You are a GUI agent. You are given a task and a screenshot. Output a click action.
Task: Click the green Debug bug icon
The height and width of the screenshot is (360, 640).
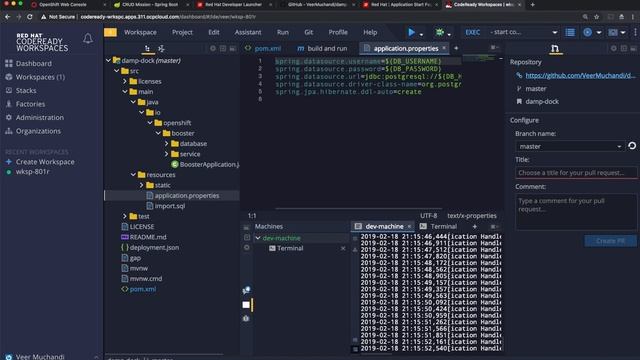[x=440, y=32]
